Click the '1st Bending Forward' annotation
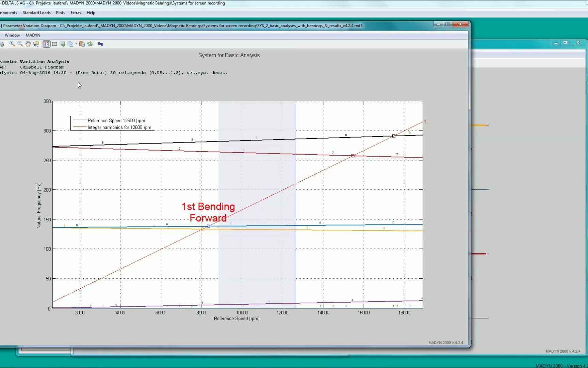The image size is (588, 368). click(208, 212)
